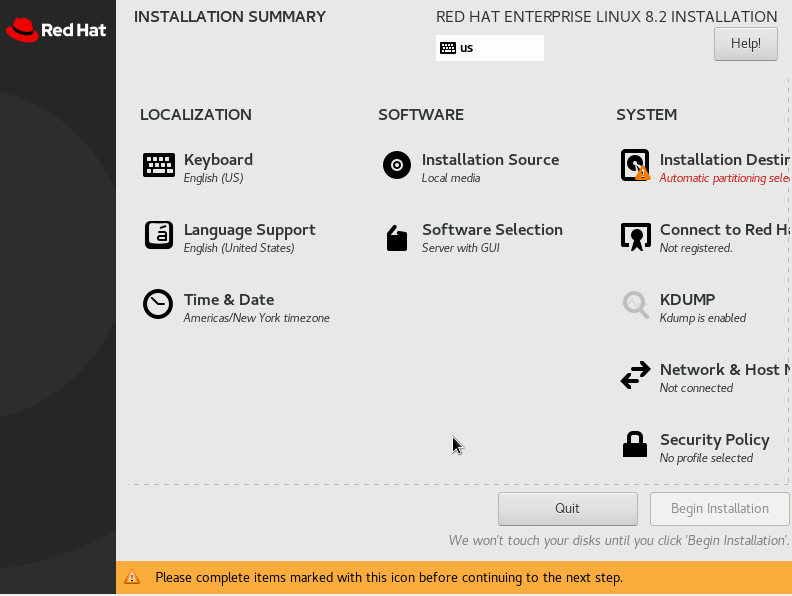Screen dimensions: 792x596
Task: Click the 'Local media' status text
Action: pyautogui.click(x=451, y=178)
